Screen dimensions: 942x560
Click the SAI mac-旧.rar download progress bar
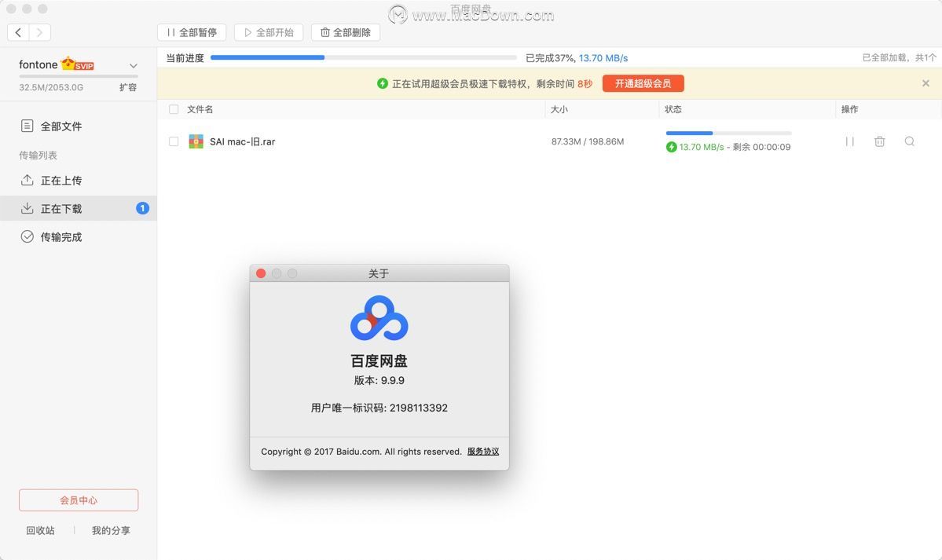[x=729, y=133]
